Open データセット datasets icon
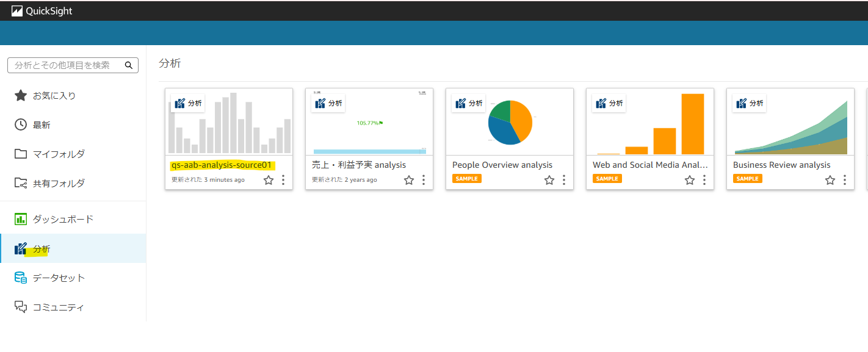 21,278
